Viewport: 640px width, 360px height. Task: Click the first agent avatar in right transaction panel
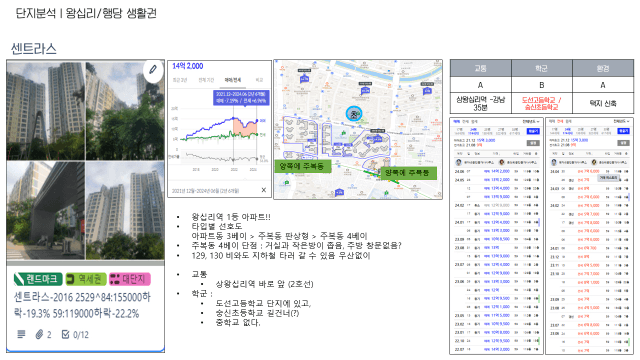[x=554, y=162]
